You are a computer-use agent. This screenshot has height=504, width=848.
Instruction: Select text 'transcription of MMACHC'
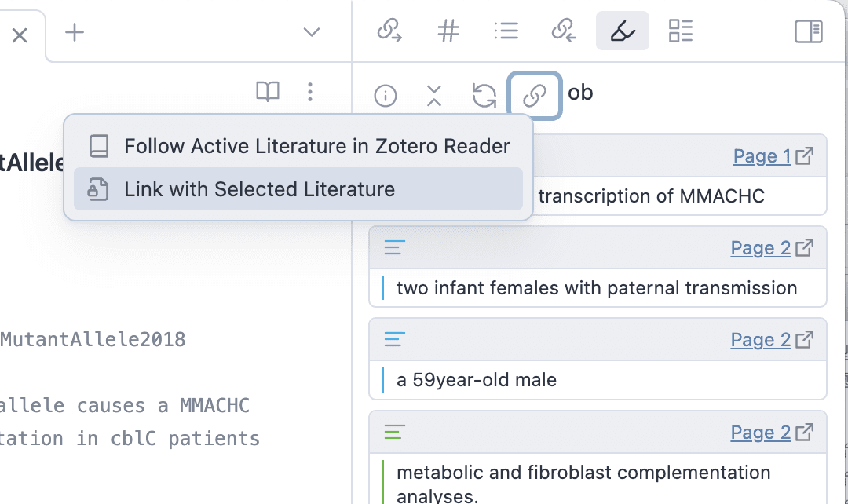coord(651,195)
